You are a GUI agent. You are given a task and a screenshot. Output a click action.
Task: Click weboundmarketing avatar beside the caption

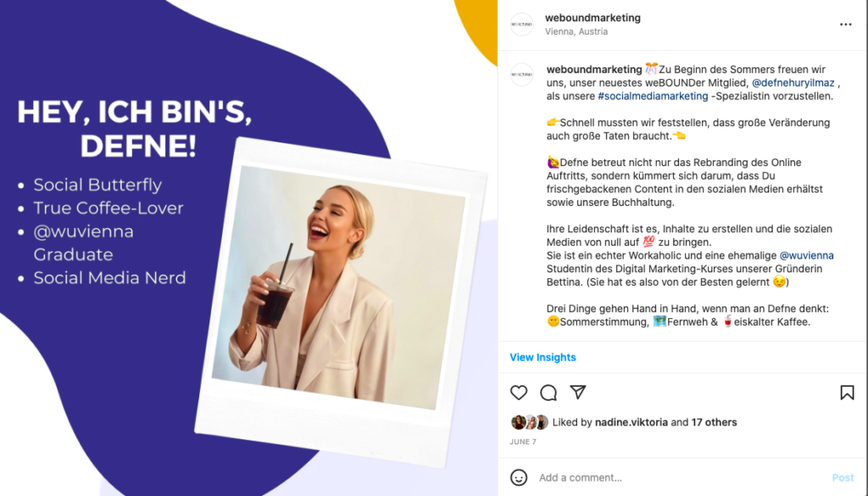tap(521, 74)
